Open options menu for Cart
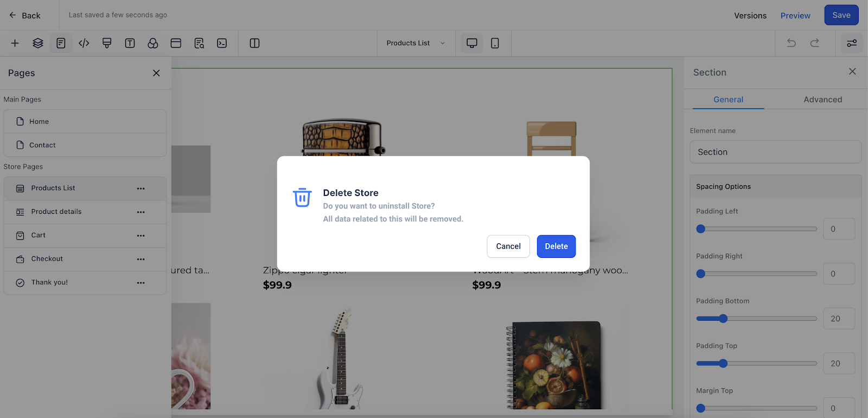Screen dimensions: 868x418 click(141, 236)
